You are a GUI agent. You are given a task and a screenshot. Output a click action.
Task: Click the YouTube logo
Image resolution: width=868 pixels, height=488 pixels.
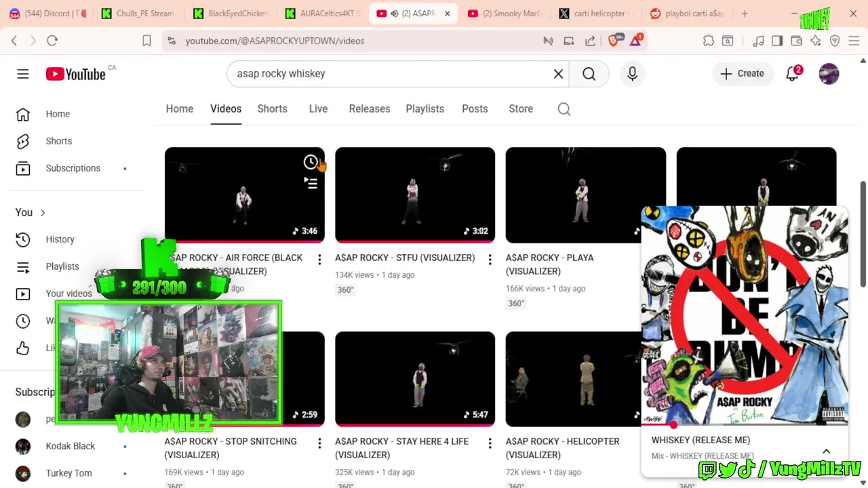coord(75,74)
